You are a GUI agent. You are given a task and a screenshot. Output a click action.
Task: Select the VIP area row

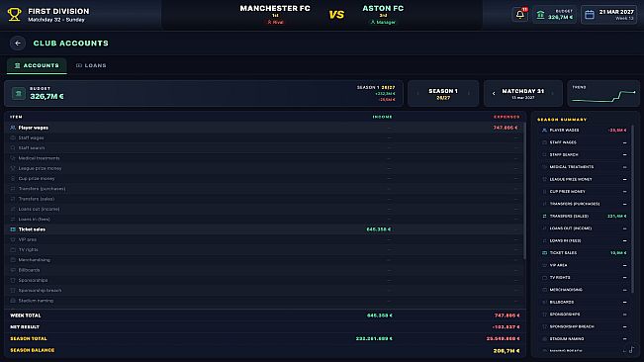(x=265, y=239)
